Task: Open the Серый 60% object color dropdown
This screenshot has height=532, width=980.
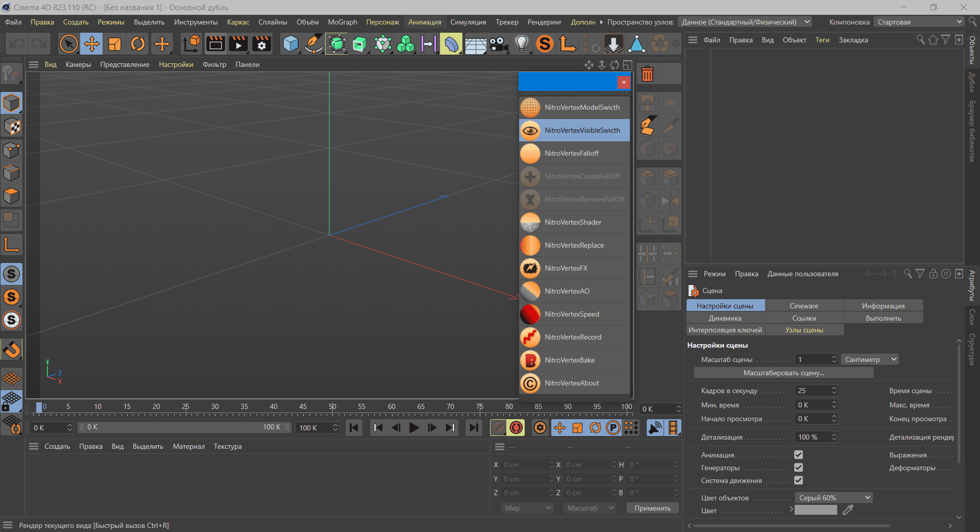Action: pyautogui.click(x=834, y=497)
